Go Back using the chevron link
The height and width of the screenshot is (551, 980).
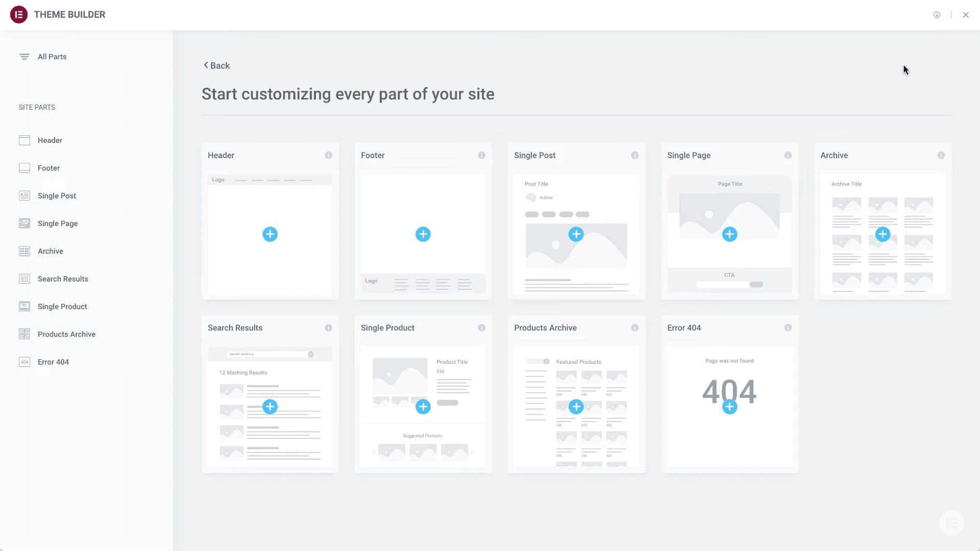[x=216, y=65]
